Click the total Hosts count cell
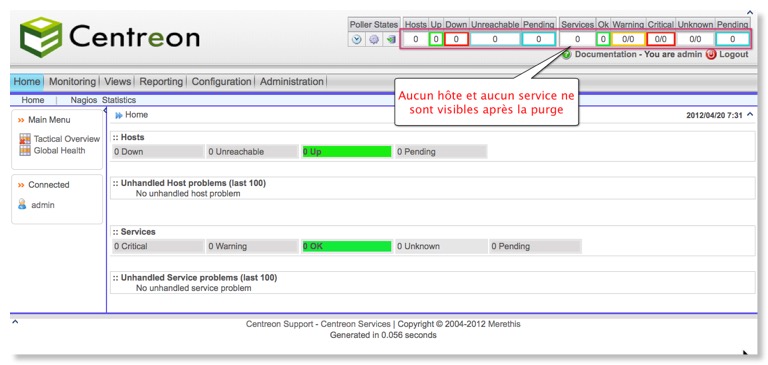 tap(416, 39)
